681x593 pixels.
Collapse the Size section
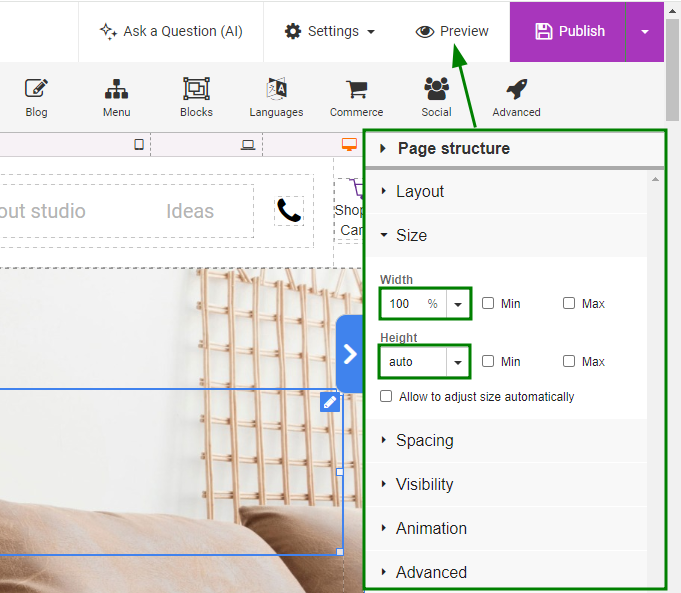506,235
